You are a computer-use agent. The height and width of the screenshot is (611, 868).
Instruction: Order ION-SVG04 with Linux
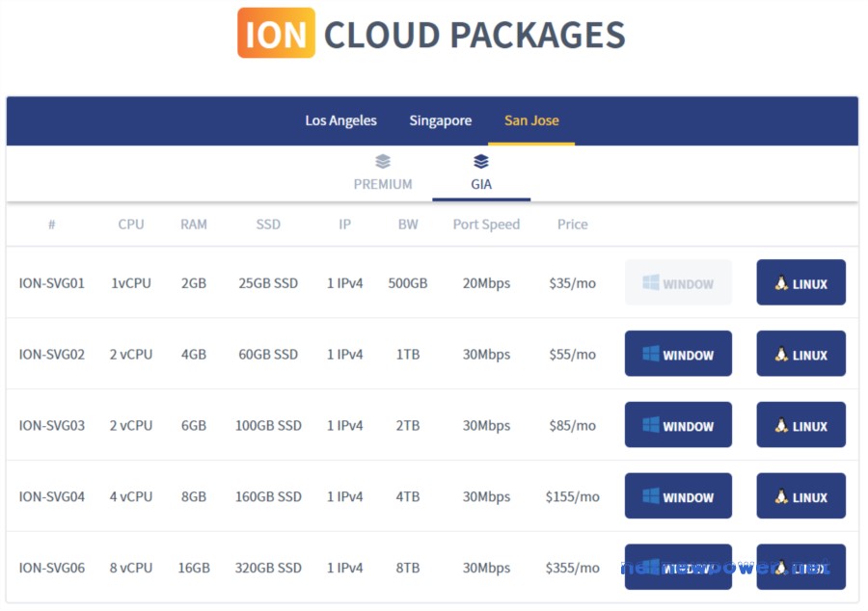(x=800, y=496)
